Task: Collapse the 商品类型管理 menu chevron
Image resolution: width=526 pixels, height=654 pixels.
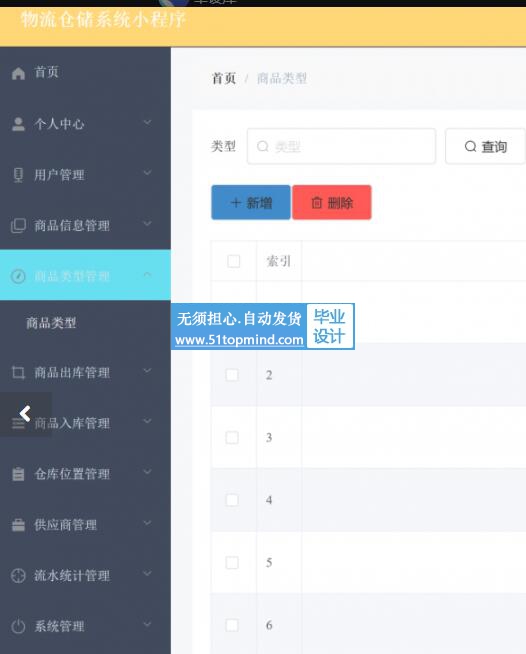Action: coord(147,274)
